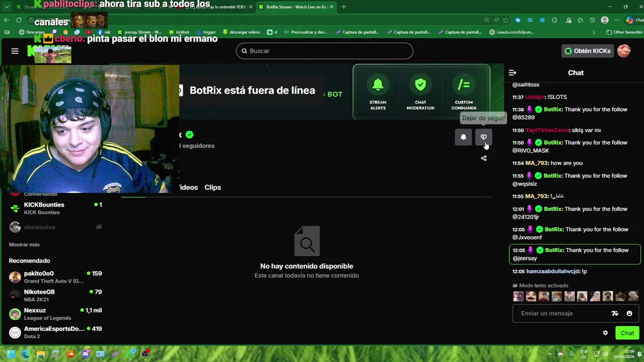Click the share channel icon
Image resolution: width=644 pixels, height=362 pixels.
tap(484, 158)
